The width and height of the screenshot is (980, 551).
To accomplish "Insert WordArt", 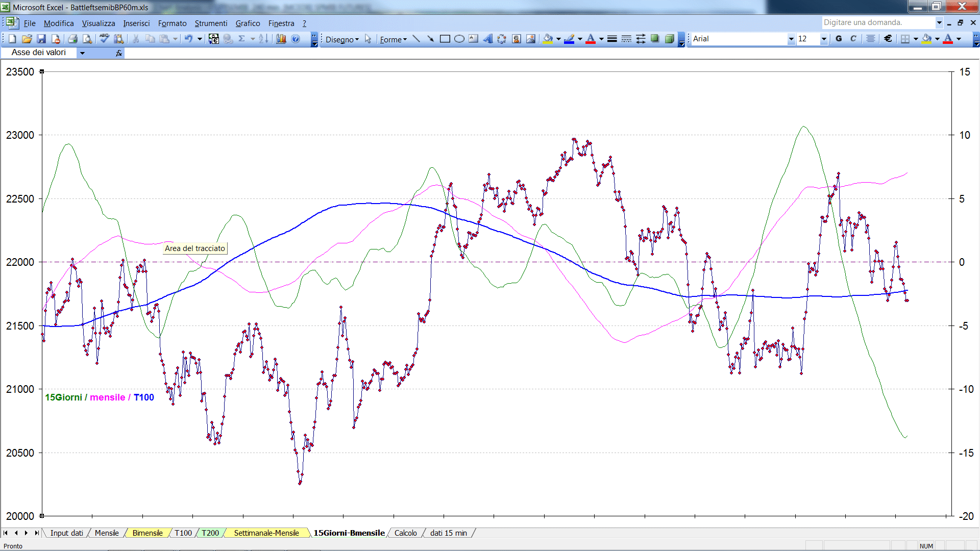I will (x=487, y=39).
